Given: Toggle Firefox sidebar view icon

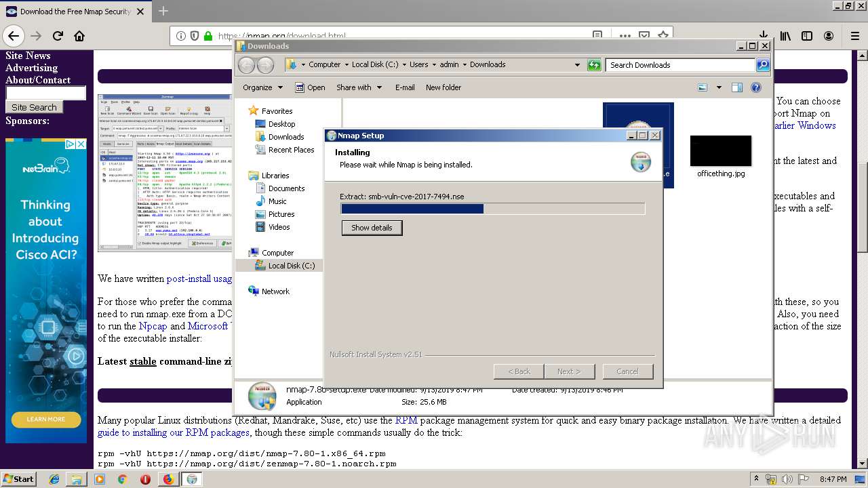Looking at the screenshot, I should coord(807,36).
